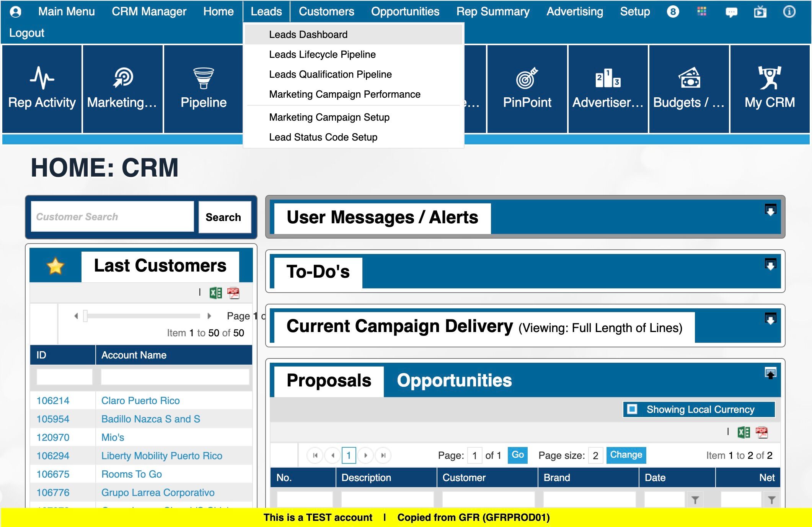Select Leads Lifecycle Pipeline menu item
This screenshot has width=812, height=527.
coord(322,54)
